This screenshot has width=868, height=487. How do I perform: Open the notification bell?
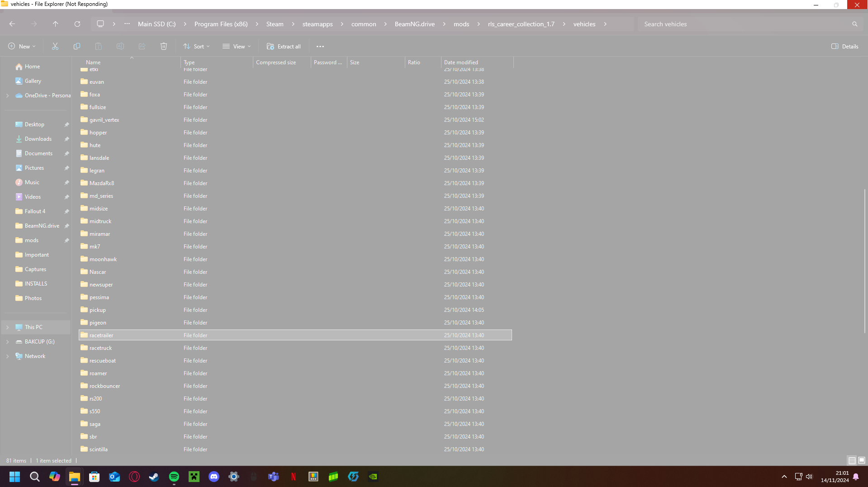(856, 477)
